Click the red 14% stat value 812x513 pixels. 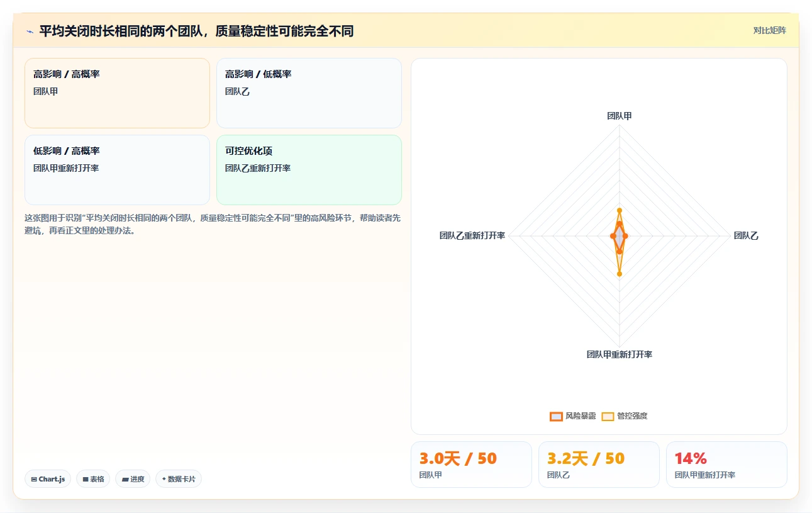click(691, 458)
